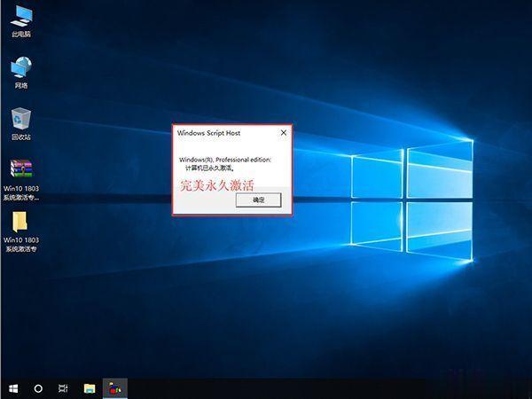Click an empty area of the taskbar
Viewport: 532px width, 399px height.
310,388
